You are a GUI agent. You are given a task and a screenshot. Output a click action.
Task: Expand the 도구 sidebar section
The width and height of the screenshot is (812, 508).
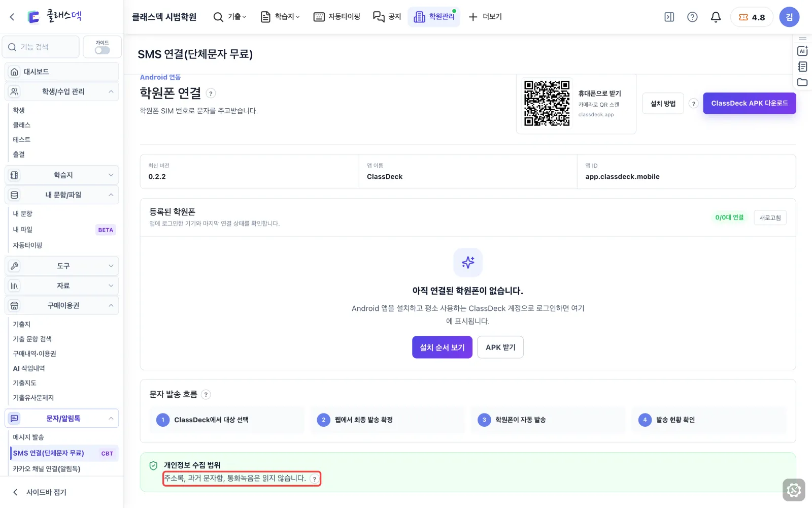(x=61, y=266)
